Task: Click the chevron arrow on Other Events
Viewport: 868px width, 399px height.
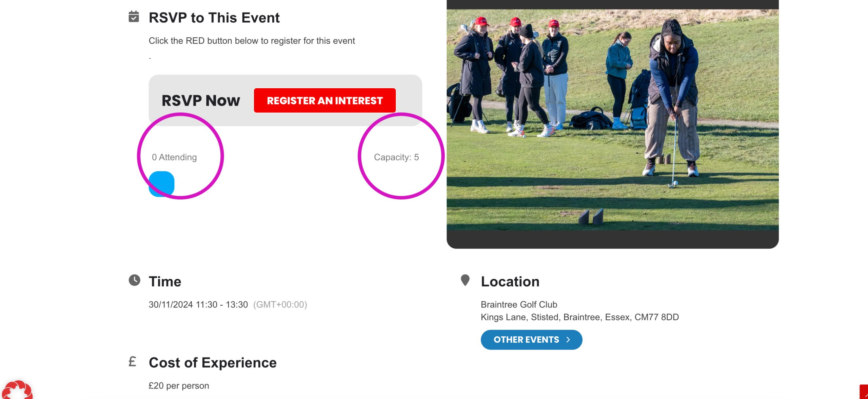Action: click(568, 340)
